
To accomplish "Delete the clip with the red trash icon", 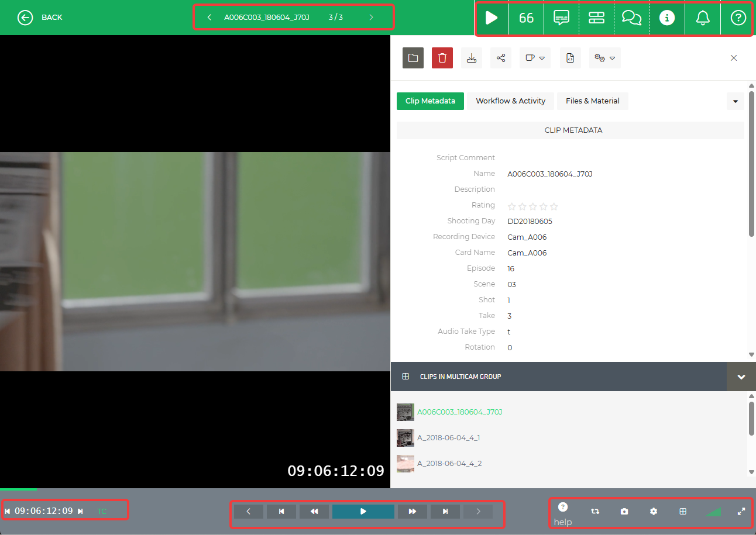I will pos(442,58).
